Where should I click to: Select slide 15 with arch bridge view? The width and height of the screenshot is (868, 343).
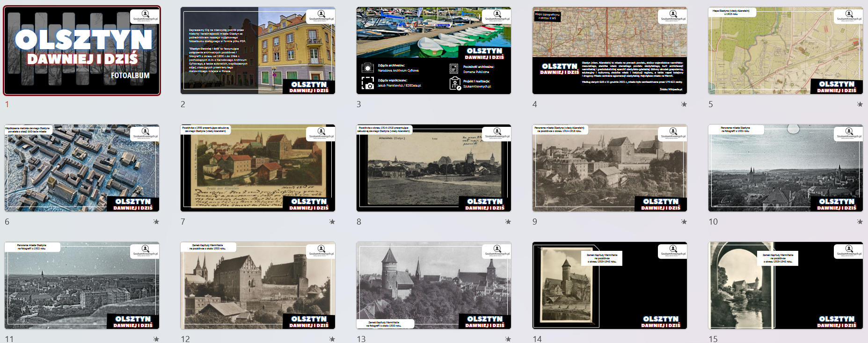point(786,285)
